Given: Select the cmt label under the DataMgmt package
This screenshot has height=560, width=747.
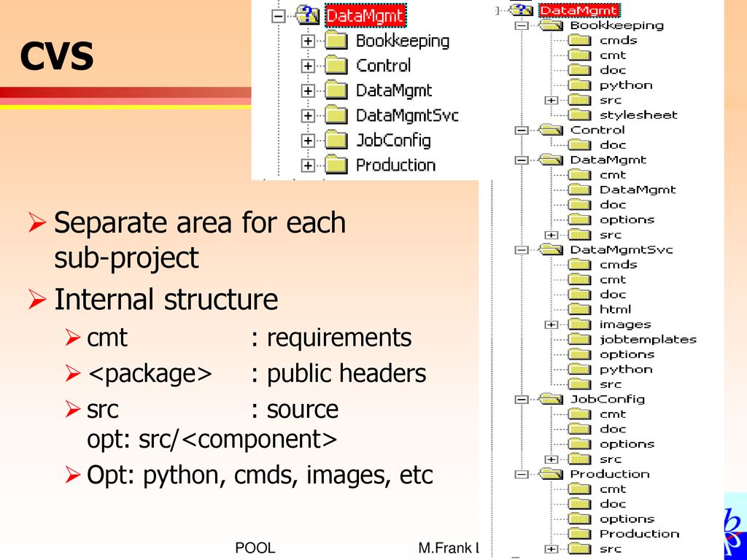Looking at the screenshot, I should 613,175.
